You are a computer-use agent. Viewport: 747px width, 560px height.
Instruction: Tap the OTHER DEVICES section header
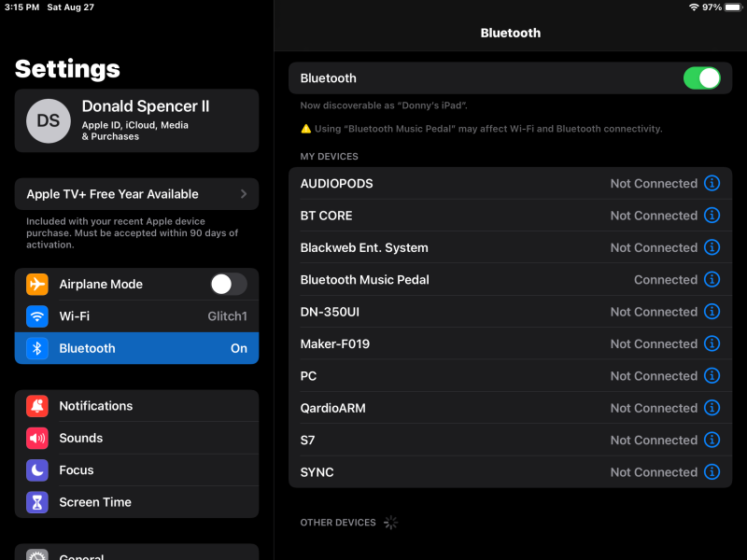[x=338, y=523]
